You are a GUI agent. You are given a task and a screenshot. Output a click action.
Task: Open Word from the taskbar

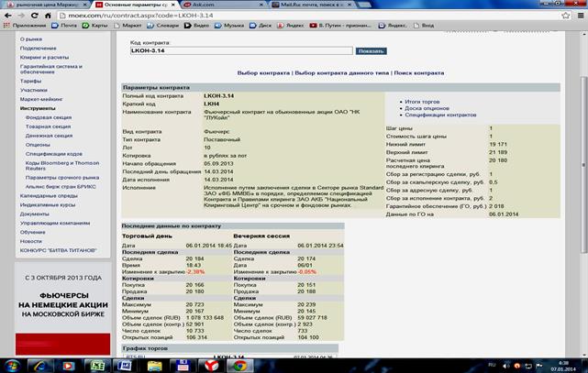coord(125,366)
